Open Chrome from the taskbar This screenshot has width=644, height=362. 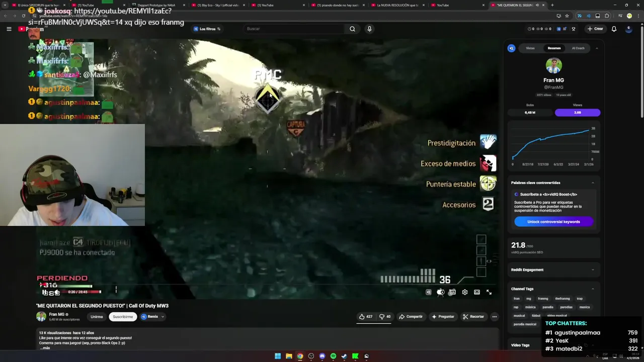point(300,356)
